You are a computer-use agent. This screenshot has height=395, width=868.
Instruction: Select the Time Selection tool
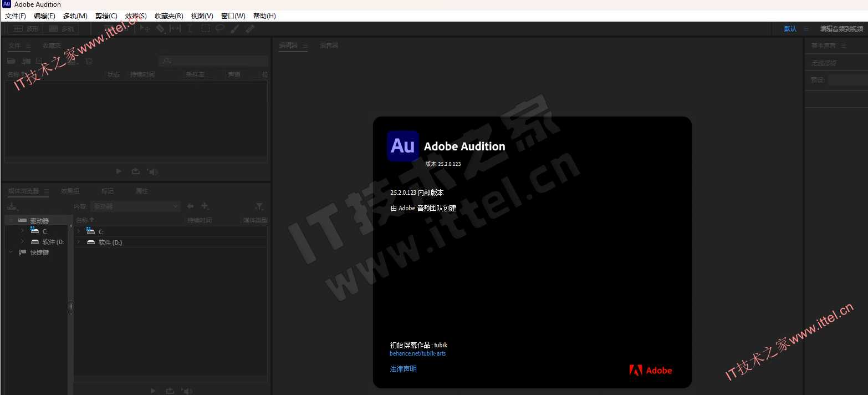190,29
